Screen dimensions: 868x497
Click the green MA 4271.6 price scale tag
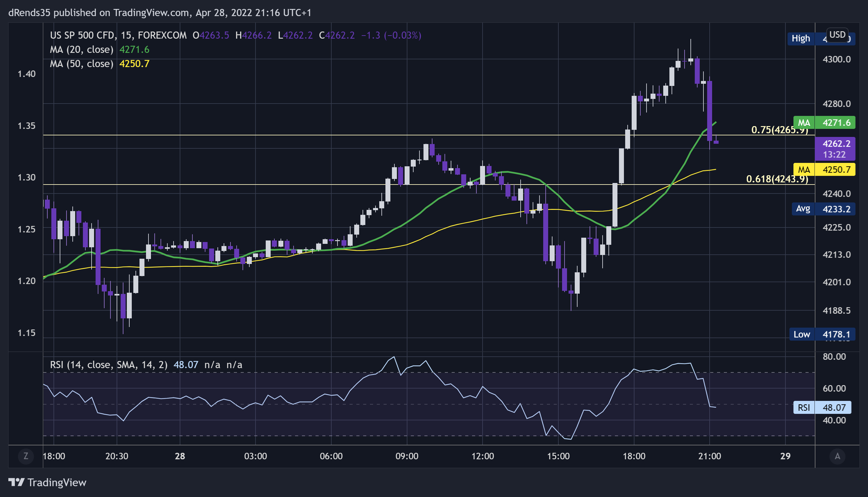tap(824, 122)
